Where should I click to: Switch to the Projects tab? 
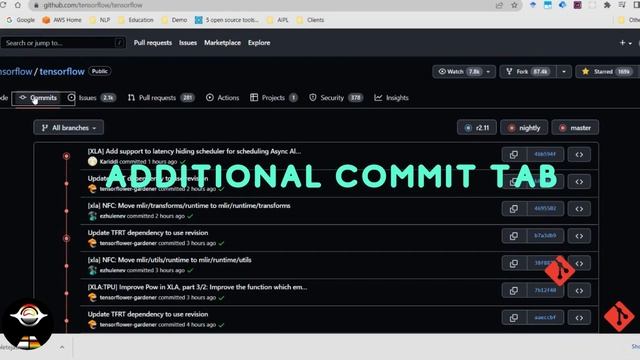(x=273, y=98)
